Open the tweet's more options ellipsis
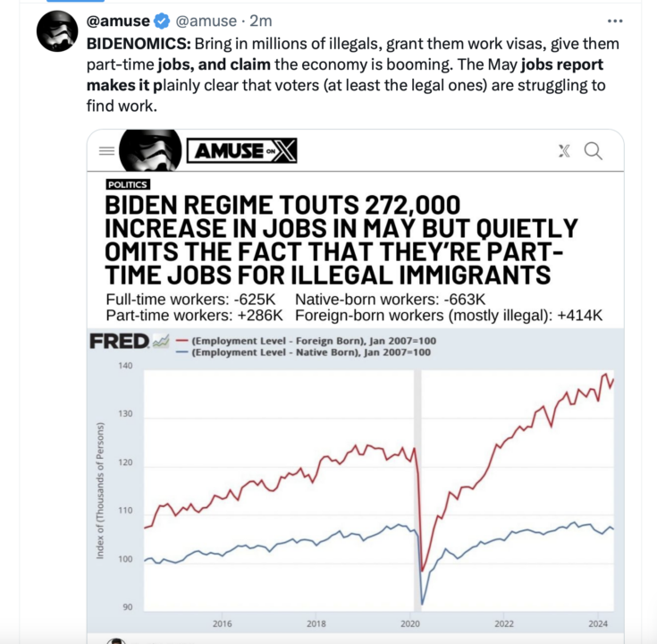The height and width of the screenshot is (644, 657). click(x=615, y=21)
